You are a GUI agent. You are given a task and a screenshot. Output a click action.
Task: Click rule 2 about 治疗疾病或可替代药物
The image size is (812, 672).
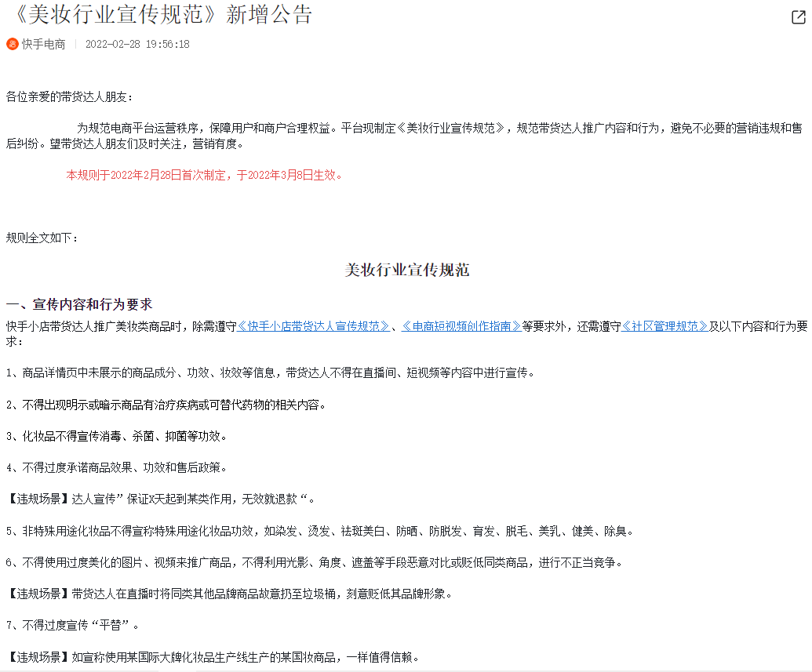tap(166, 405)
